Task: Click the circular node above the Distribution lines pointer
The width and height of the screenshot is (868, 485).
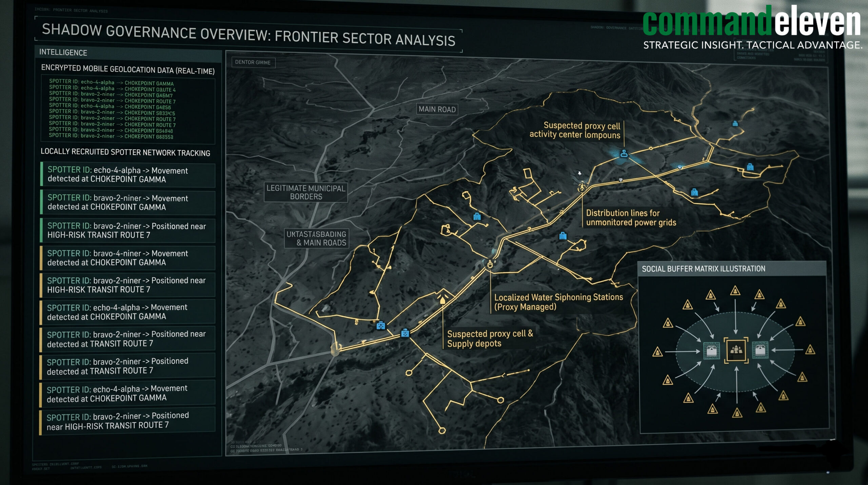Action: [x=582, y=187]
